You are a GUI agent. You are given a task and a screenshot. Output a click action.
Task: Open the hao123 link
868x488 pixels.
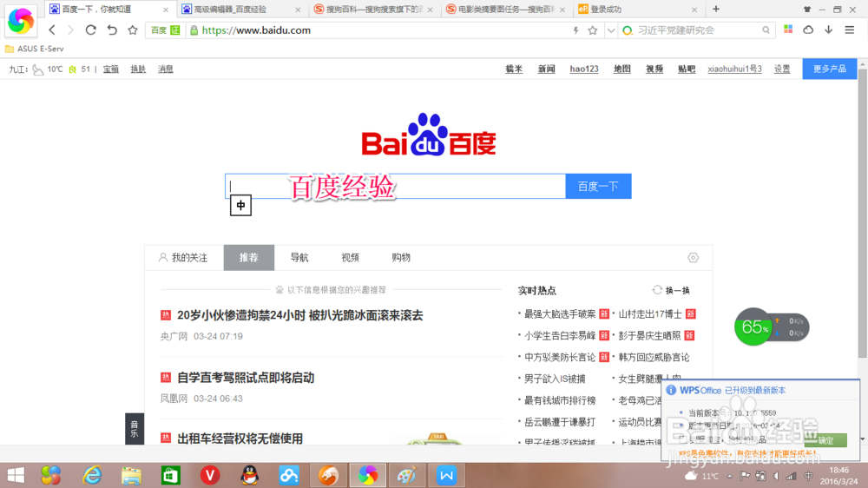click(584, 69)
